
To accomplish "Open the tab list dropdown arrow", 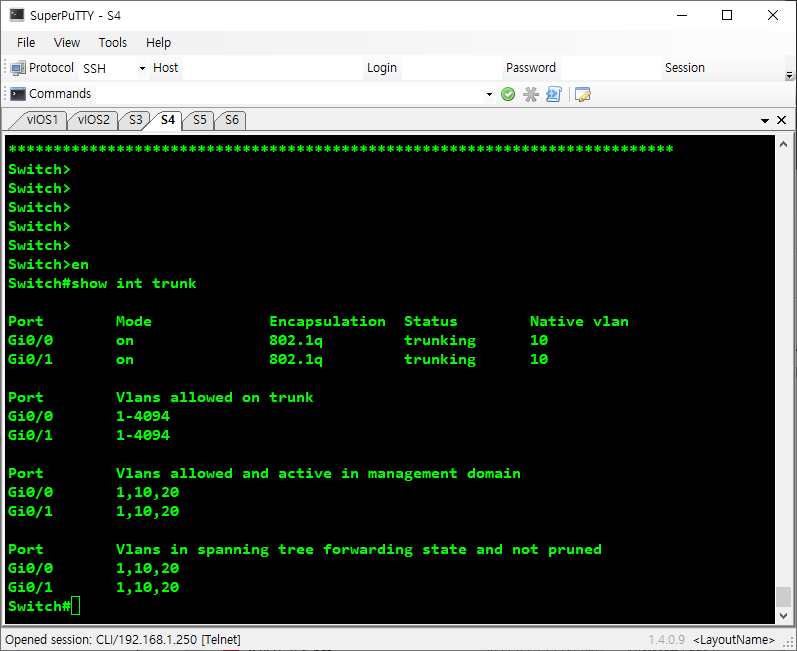I will pos(764,120).
